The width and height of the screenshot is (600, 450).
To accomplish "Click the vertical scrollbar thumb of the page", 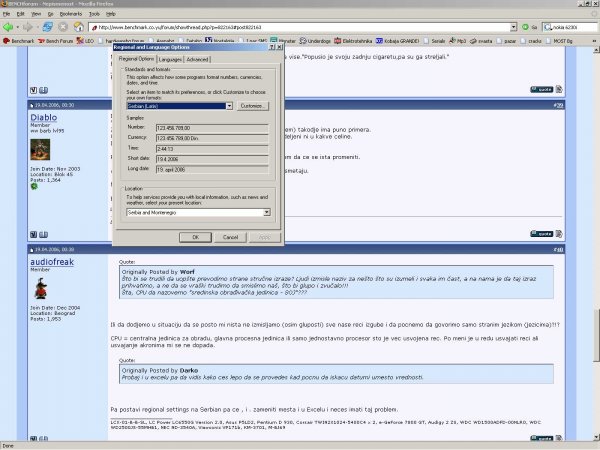I will coord(596,336).
